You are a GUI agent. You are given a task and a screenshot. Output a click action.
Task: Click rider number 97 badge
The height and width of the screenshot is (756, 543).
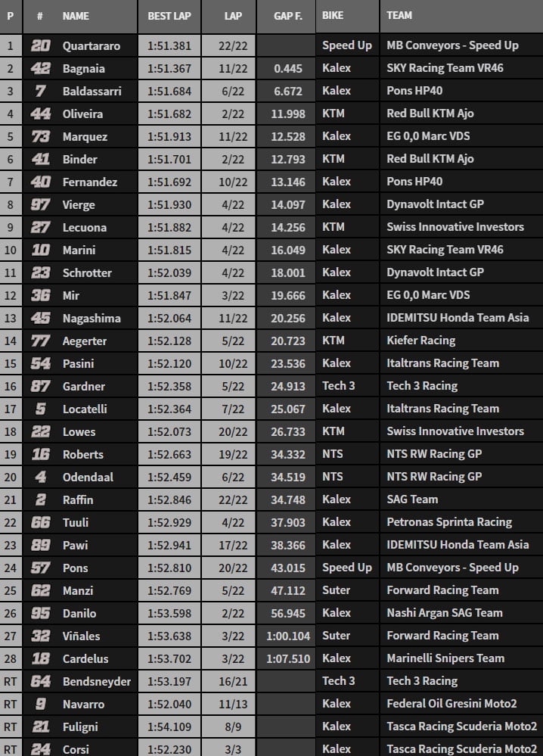coord(40,204)
